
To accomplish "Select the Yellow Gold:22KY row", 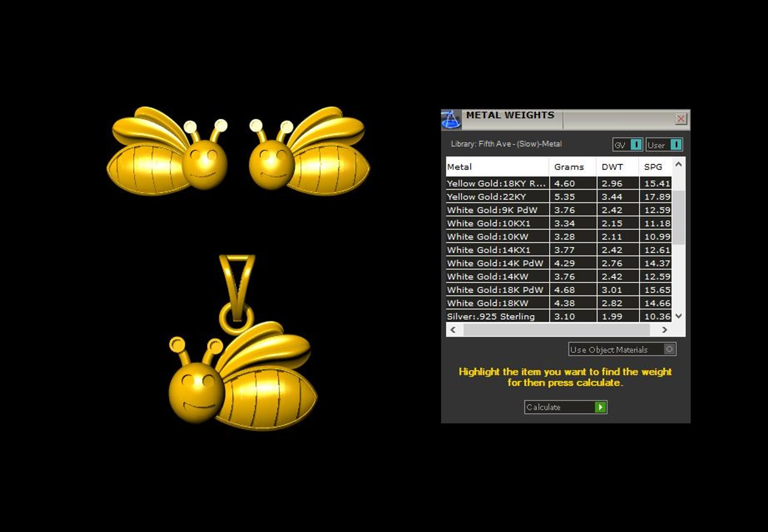I will (x=559, y=197).
